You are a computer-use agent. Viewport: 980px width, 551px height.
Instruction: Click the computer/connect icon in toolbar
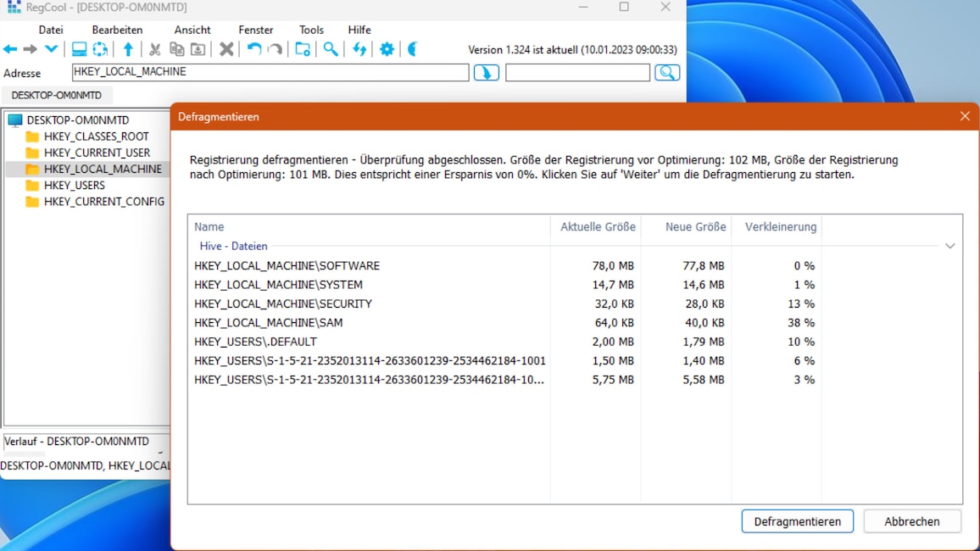pos(79,48)
